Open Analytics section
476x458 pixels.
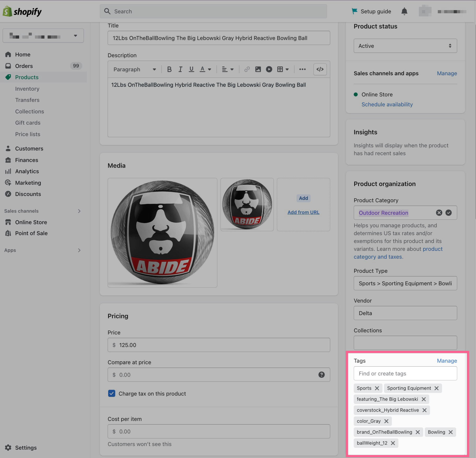click(x=27, y=171)
